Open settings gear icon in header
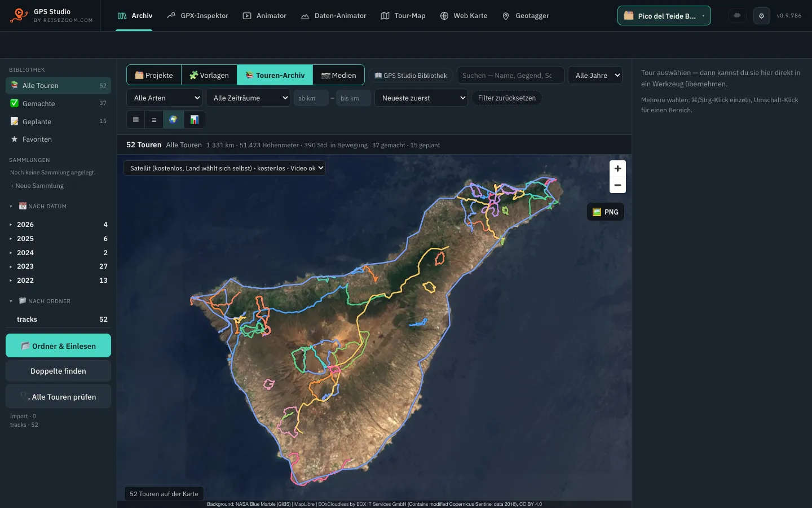This screenshot has height=508, width=812. coord(761,16)
